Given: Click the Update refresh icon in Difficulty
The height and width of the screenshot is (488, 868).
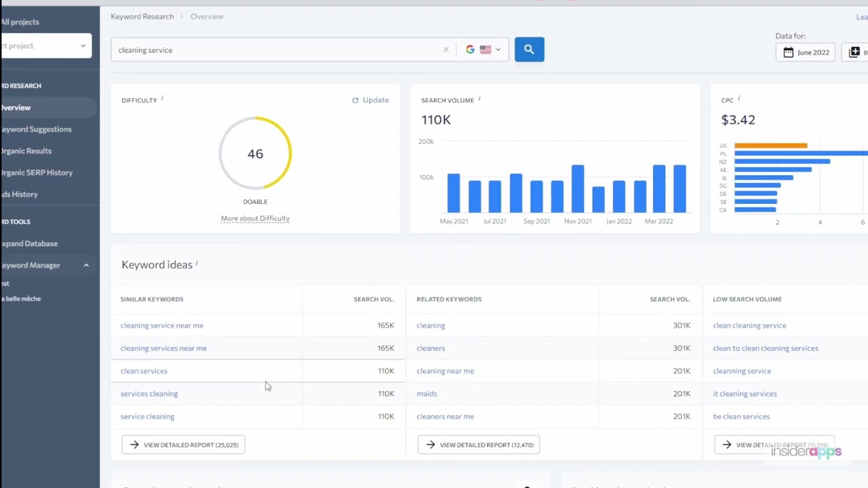Looking at the screenshot, I should (355, 100).
